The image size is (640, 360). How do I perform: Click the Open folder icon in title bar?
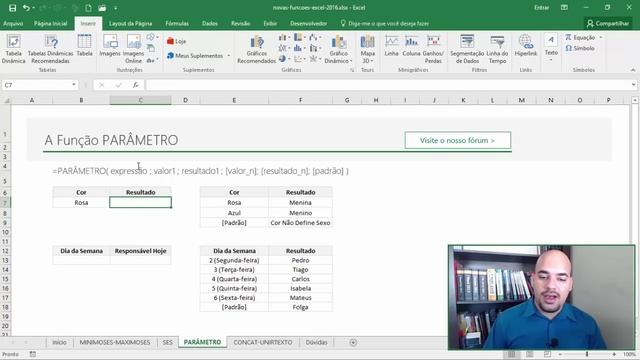pos(102,8)
